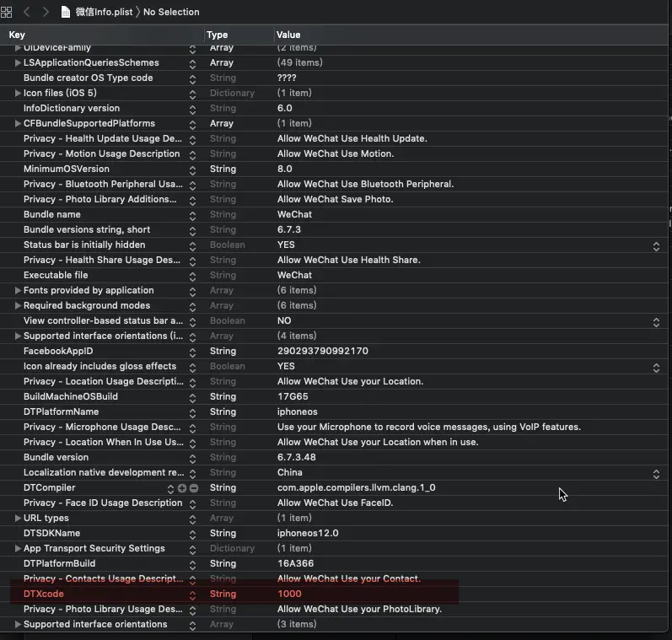Image resolution: width=672 pixels, height=640 pixels.
Task: Select value 6.7.3.48 of Bundle version
Action: 296,457
